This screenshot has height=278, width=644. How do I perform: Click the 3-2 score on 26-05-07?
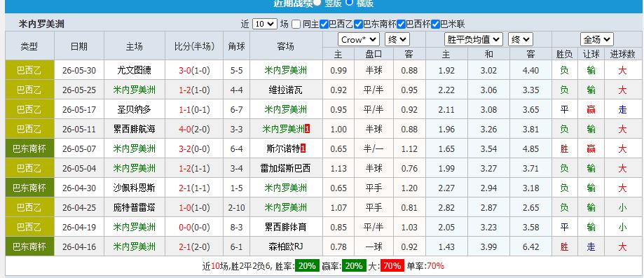pos(184,148)
